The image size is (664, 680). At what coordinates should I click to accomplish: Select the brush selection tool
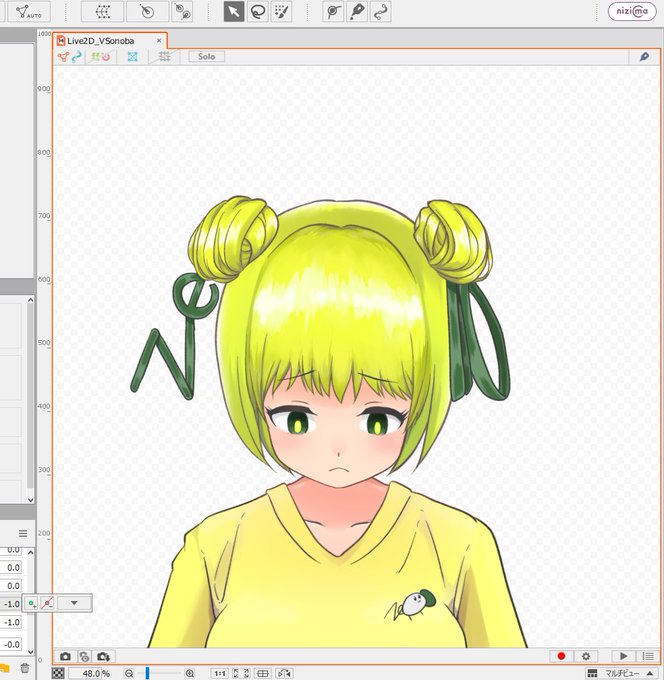[x=281, y=12]
